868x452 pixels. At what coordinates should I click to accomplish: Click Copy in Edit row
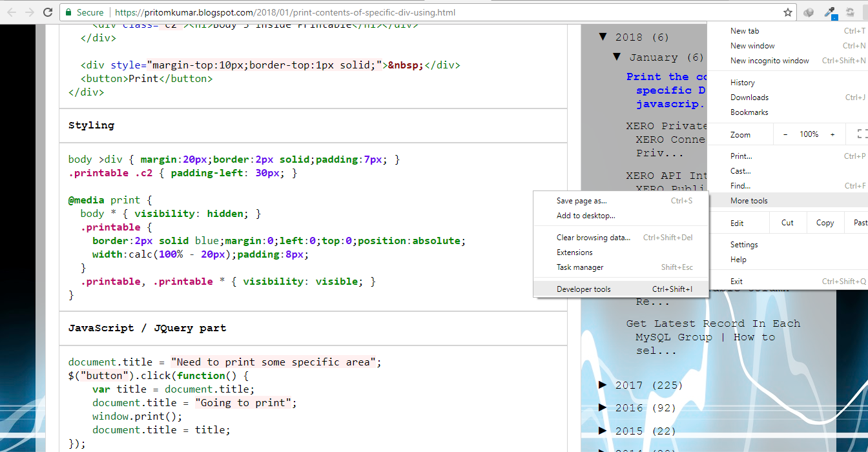[x=825, y=223]
